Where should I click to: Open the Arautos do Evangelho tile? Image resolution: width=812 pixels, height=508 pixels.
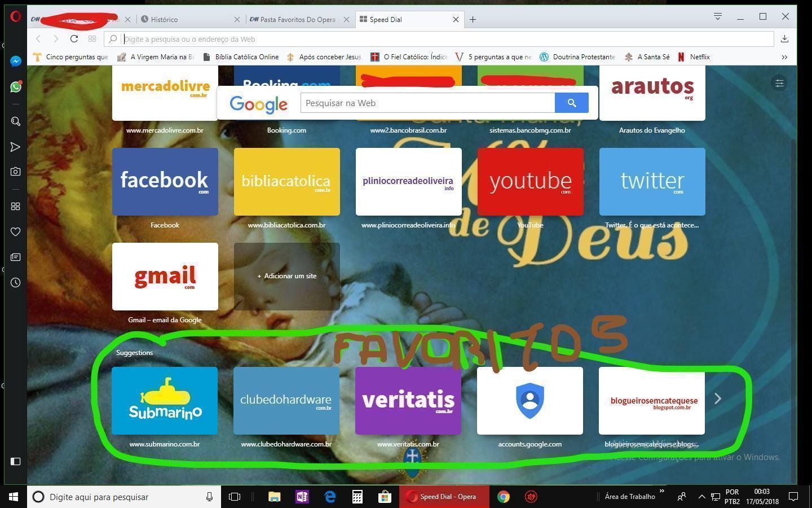652,93
